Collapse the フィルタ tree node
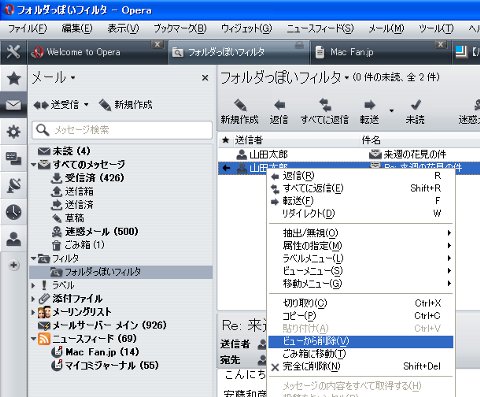This screenshot has width=480, height=397. click(x=33, y=258)
